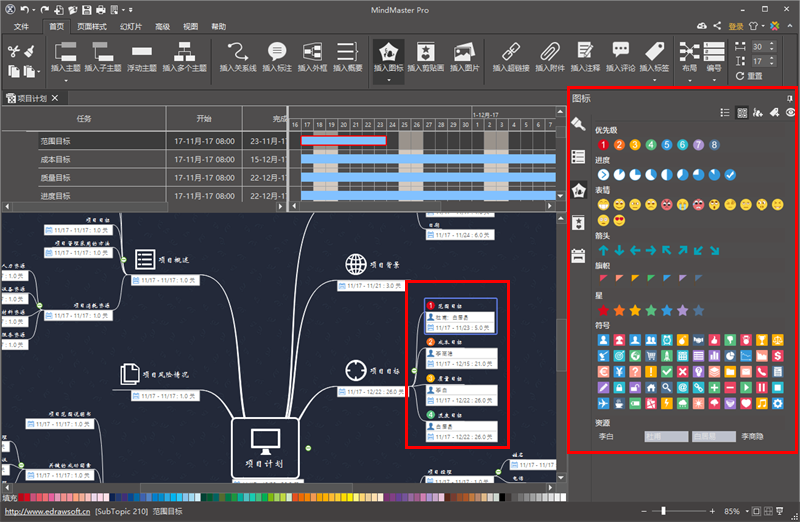
Task: Click the cloud icon near login
Action: click(702, 26)
